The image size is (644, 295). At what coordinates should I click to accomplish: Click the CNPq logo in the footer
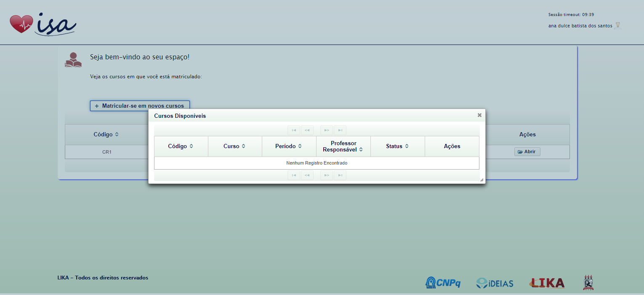[443, 283]
